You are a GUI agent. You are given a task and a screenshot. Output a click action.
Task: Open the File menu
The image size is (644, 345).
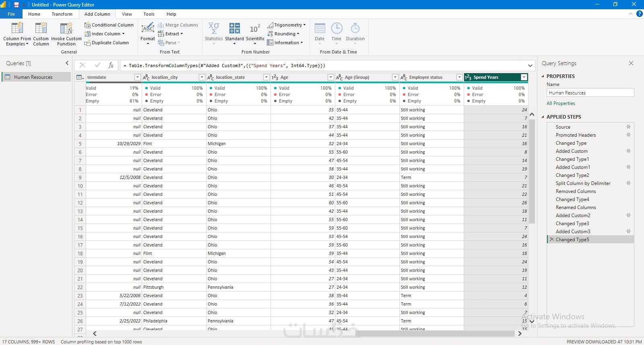pyautogui.click(x=11, y=14)
